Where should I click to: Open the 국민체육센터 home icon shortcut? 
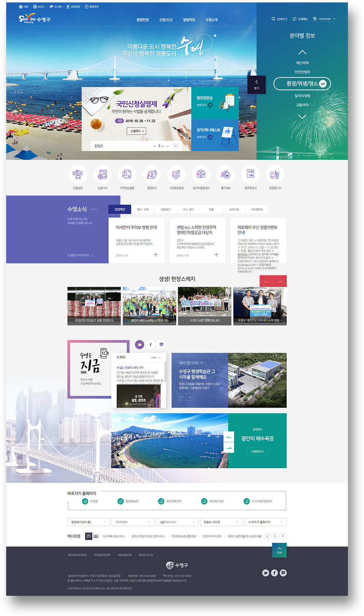point(161,501)
